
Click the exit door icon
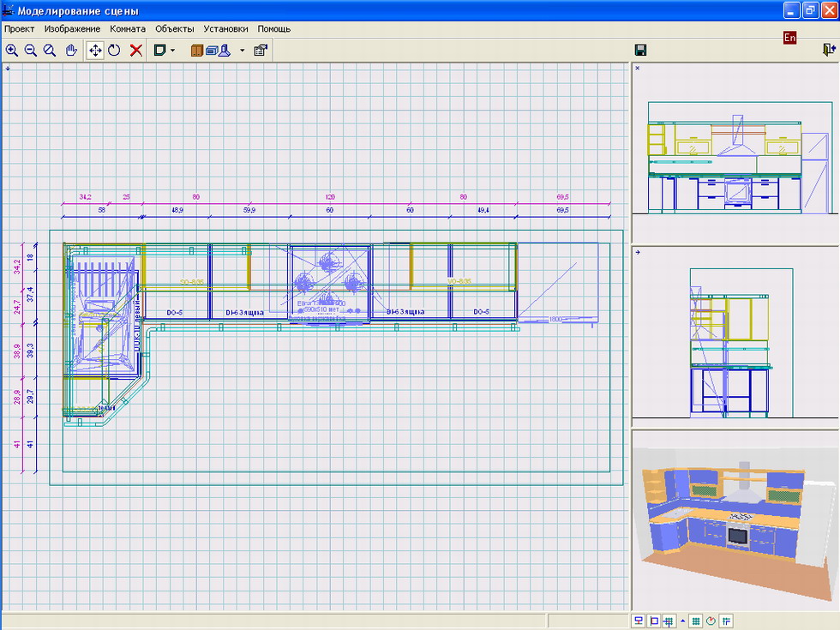tap(828, 51)
